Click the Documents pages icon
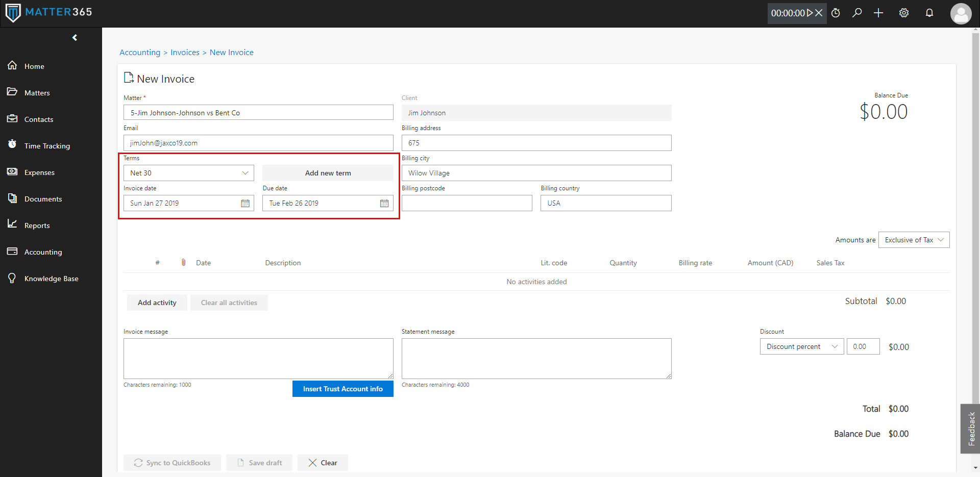The image size is (980, 477). coord(12,198)
